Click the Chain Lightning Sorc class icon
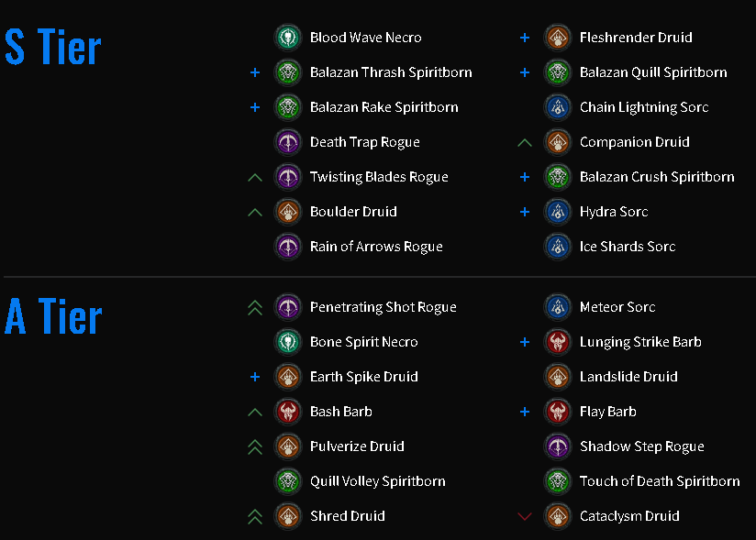 558,107
